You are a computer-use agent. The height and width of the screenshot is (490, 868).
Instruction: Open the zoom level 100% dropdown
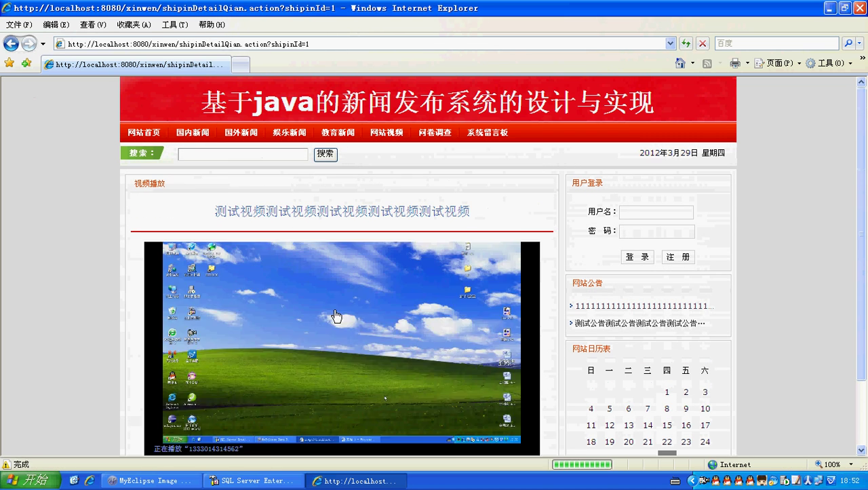coord(852,464)
